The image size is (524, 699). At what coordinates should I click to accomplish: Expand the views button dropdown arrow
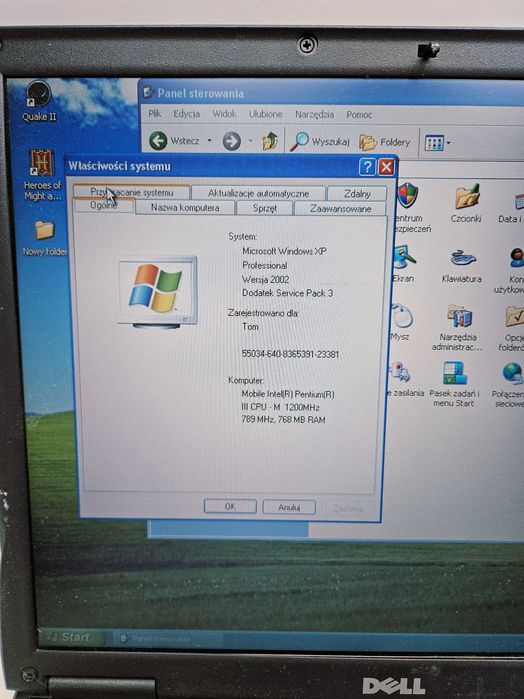pyautogui.click(x=448, y=143)
